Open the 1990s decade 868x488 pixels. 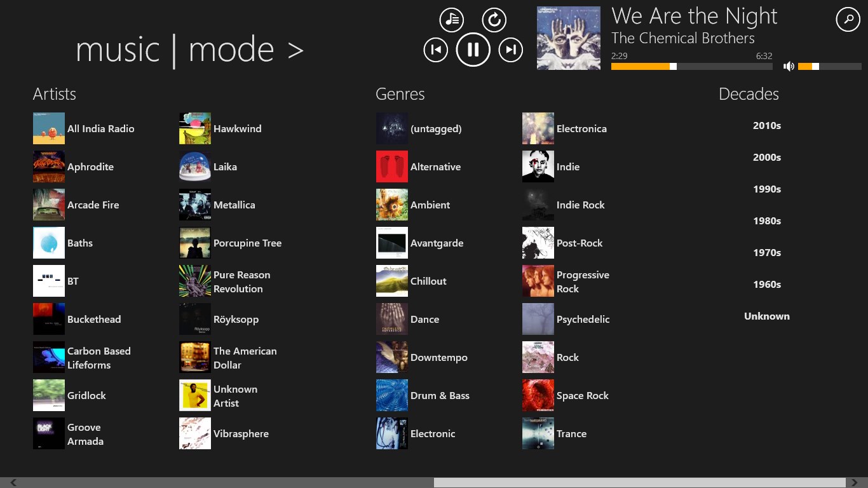click(766, 189)
